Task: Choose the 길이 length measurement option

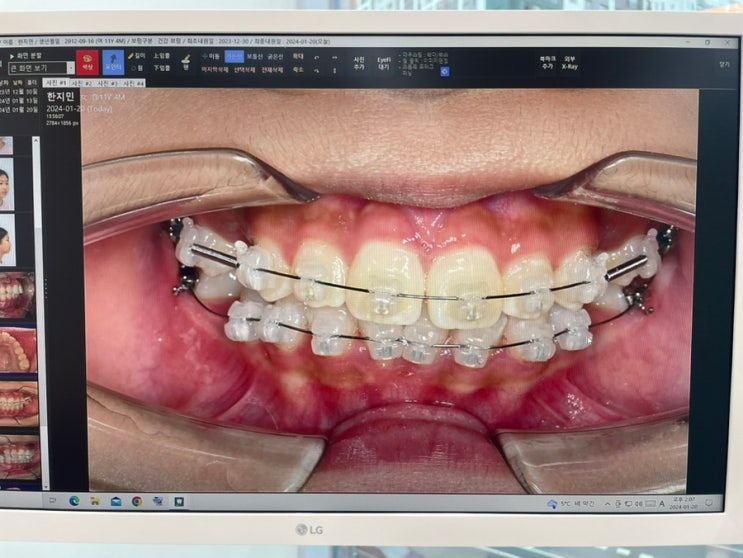Action: 136,56
